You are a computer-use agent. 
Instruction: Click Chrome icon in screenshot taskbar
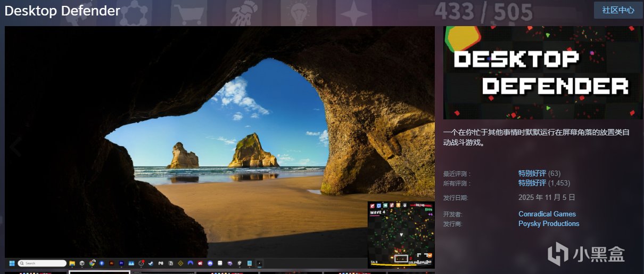(x=92, y=263)
